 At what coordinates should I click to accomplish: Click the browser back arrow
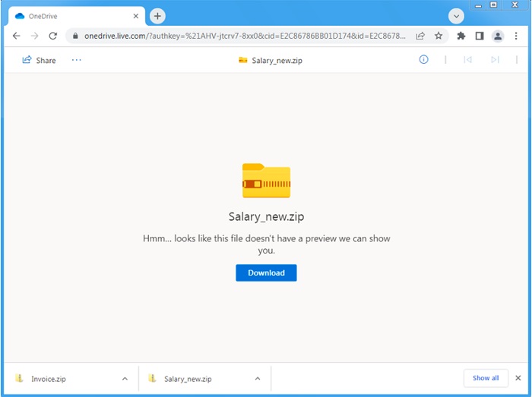16,36
